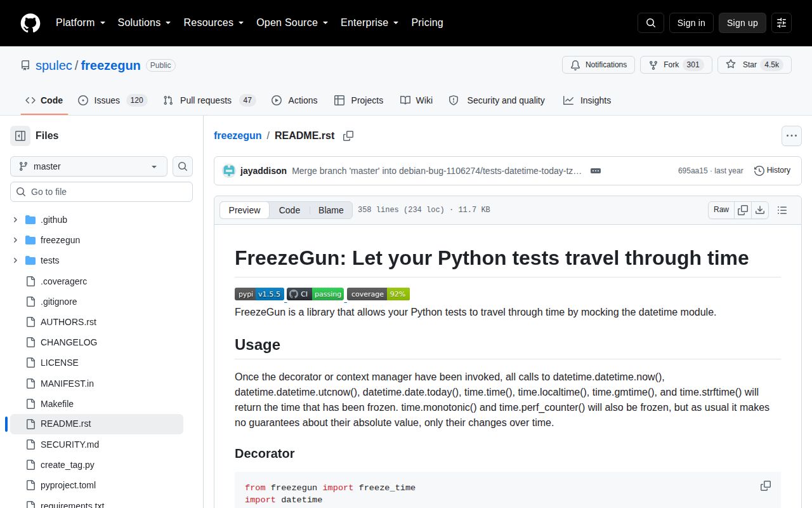This screenshot has width=812, height=508.
Task: Expand the freezegun folder chevron
Action: pyautogui.click(x=15, y=240)
